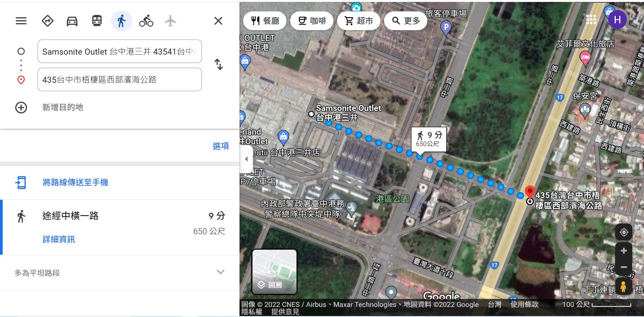Click the camera marker at map top

click(356, 7)
